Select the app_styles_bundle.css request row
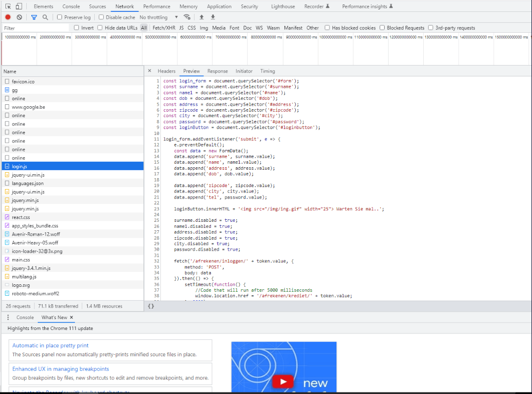532x394 pixels. 72,226
